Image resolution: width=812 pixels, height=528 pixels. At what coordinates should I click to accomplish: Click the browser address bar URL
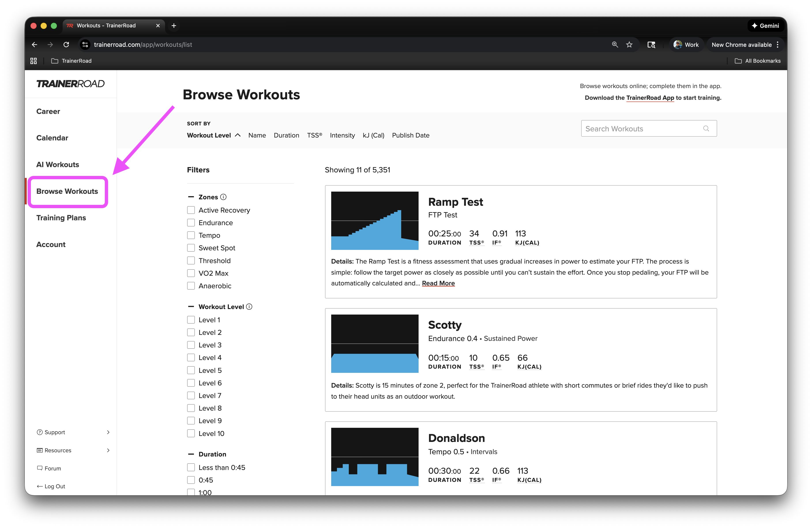point(143,45)
